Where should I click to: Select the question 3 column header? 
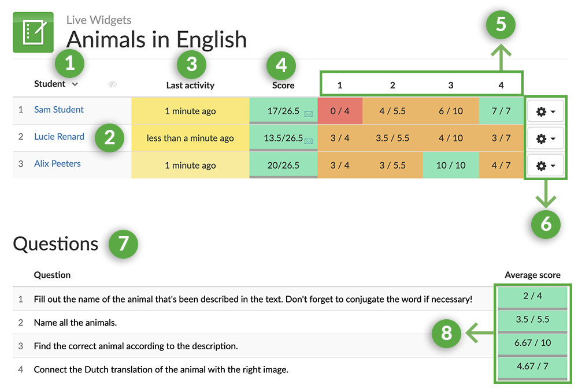coord(450,84)
